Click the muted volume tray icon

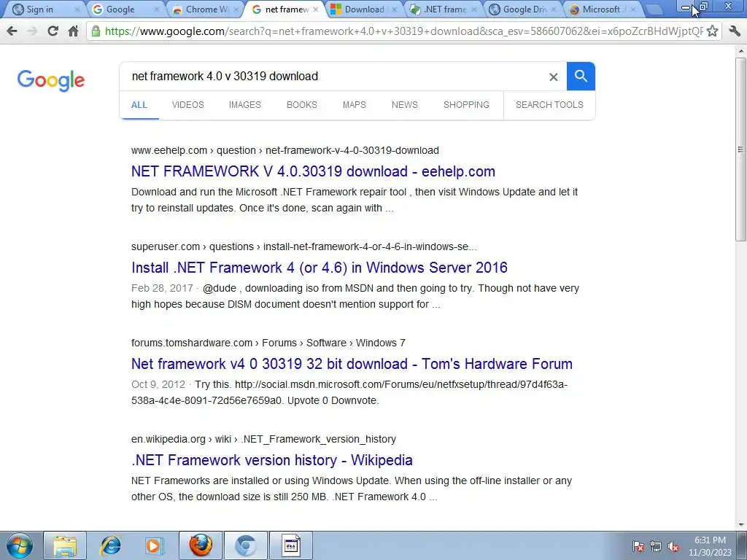click(673, 546)
